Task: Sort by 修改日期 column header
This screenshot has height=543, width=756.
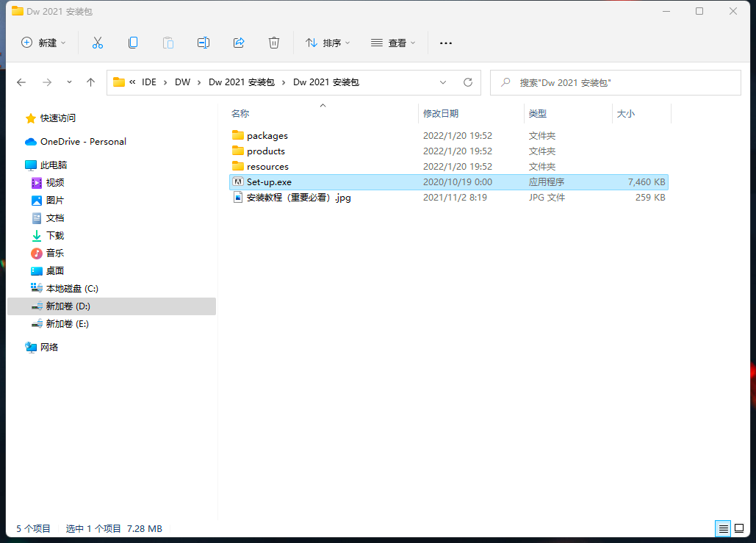Action: [x=441, y=114]
